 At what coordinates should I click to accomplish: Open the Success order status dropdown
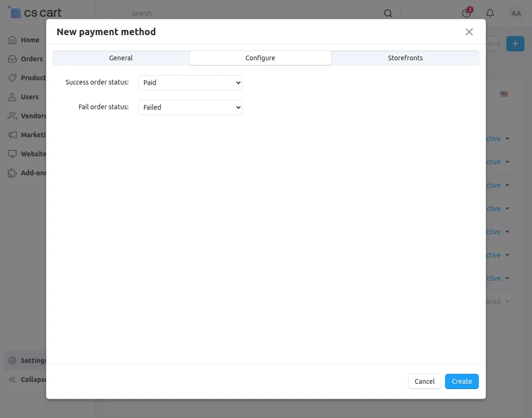[x=190, y=83]
